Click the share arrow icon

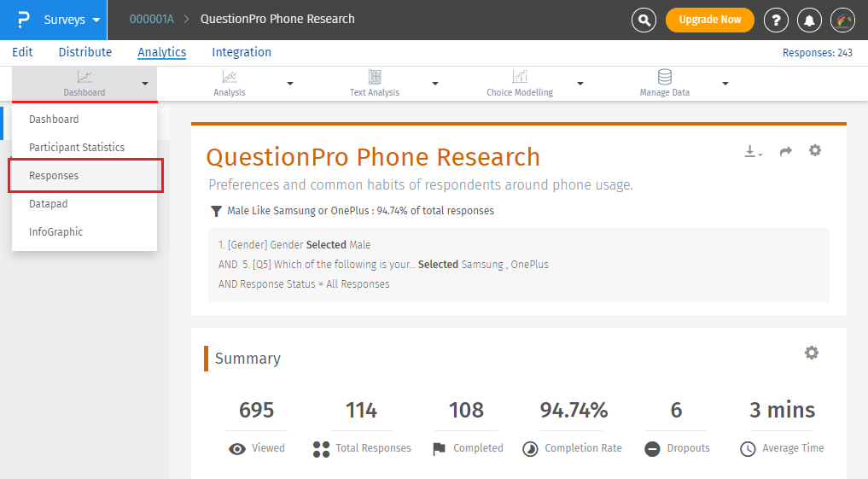(785, 151)
